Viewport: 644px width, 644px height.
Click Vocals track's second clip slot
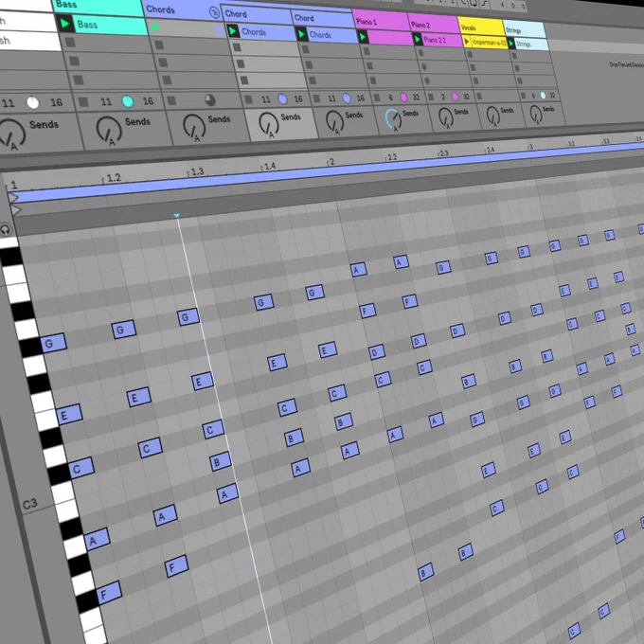489,55
